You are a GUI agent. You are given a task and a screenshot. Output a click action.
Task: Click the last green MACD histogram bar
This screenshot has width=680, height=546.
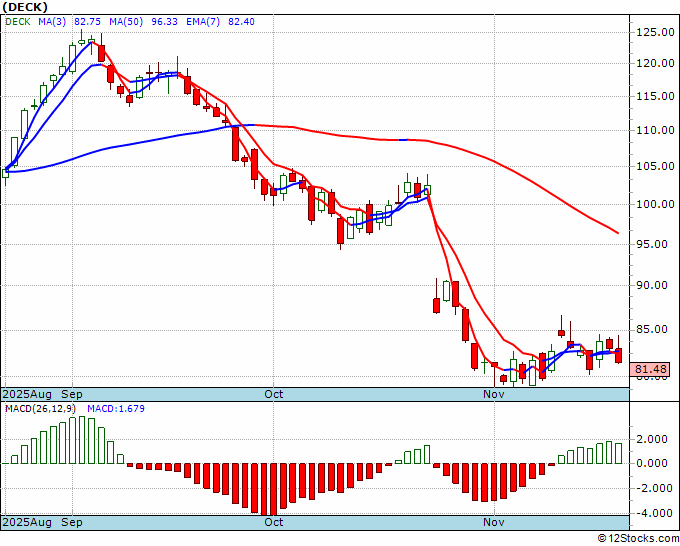(x=618, y=453)
